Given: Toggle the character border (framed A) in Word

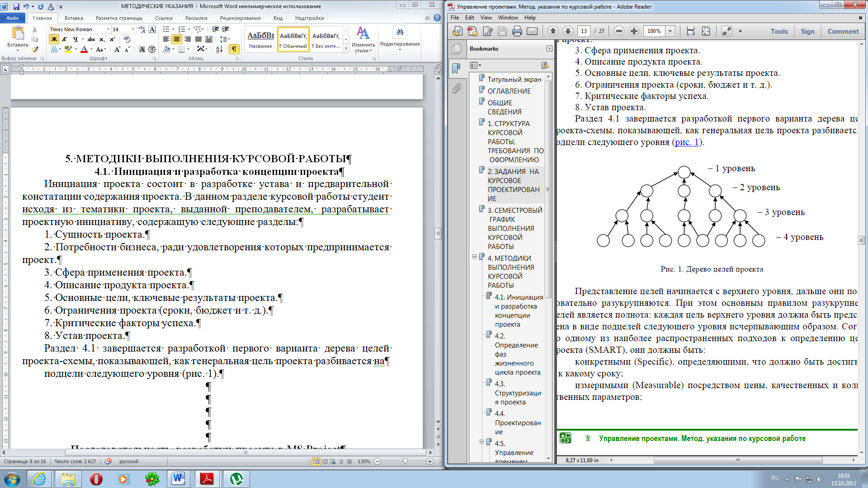Looking at the screenshot, I should pos(152,29).
